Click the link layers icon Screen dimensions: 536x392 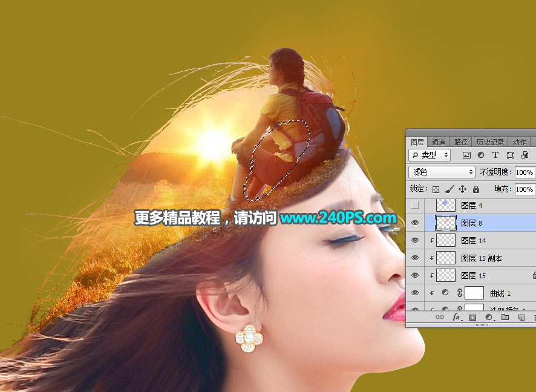[440, 317]
